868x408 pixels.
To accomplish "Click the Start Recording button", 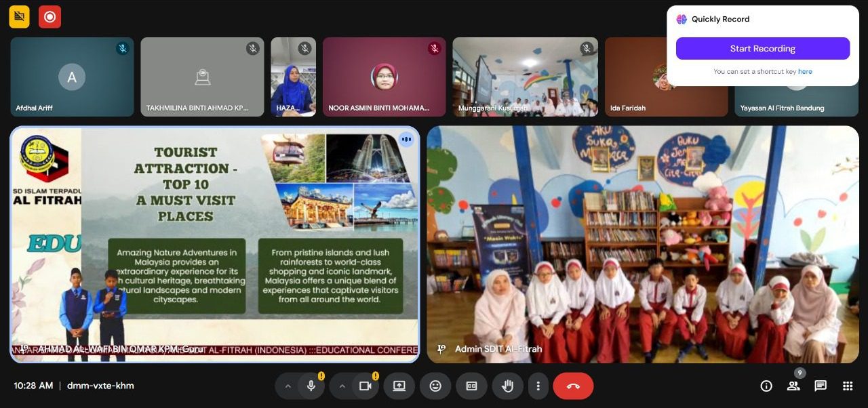I will tap(762, 48).
